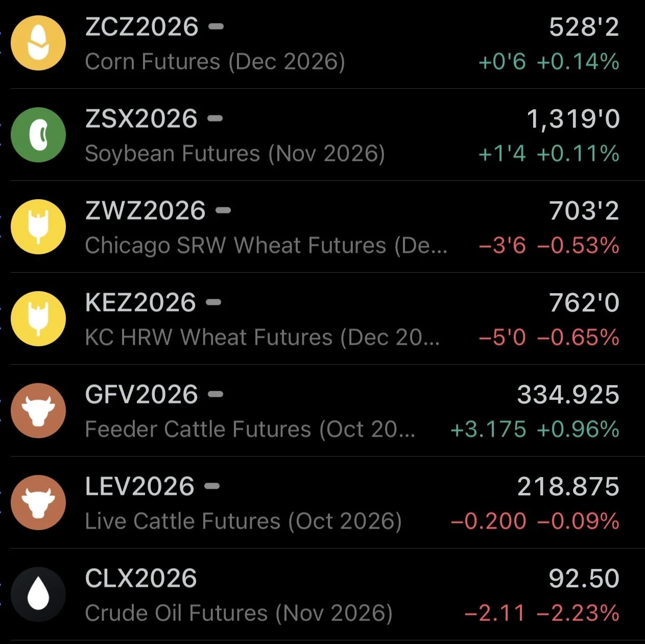Open the crude oil droplet icon
The width and height of the screenshot is (645, 644).
click(38, 594)
